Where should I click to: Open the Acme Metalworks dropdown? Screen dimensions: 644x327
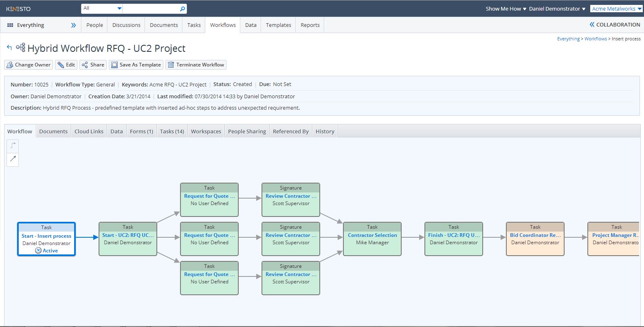(x=616, y=9)
